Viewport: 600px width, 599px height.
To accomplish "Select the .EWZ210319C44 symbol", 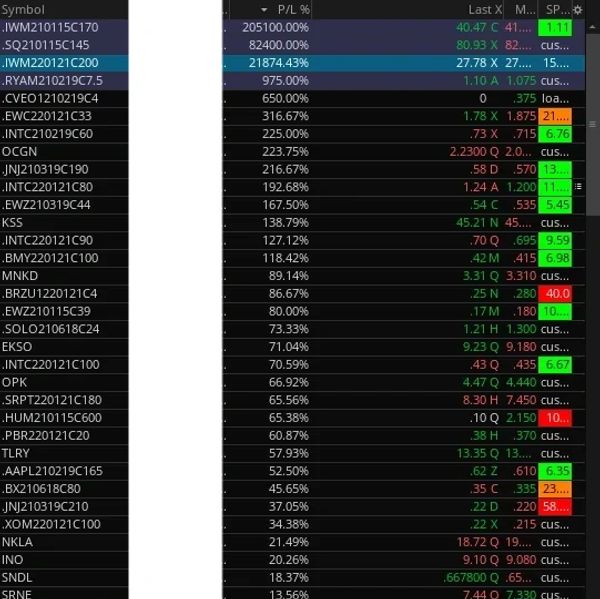I will click(46, 205).
